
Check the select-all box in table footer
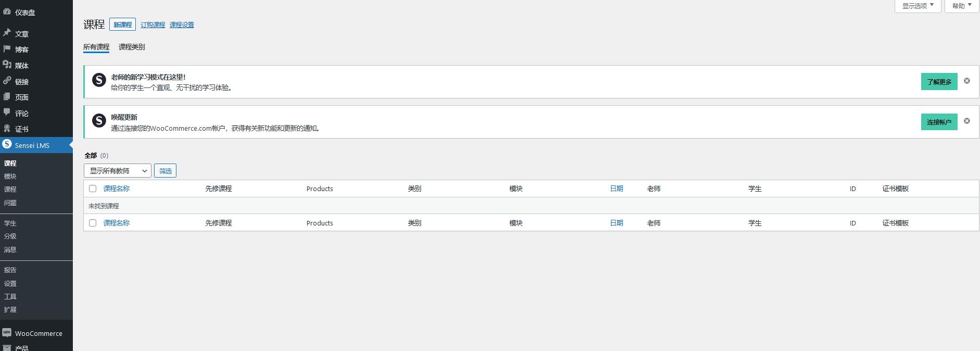(x=93, y=223)
